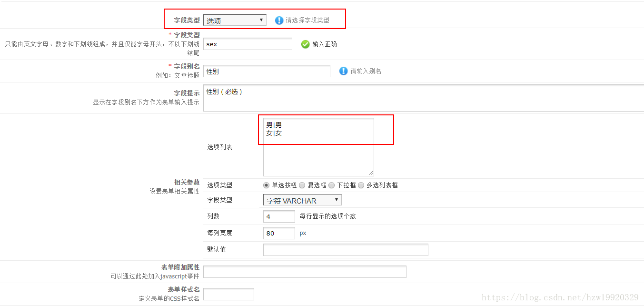
Task: Click the 默认值 label
Action: [x=217, y=249]
